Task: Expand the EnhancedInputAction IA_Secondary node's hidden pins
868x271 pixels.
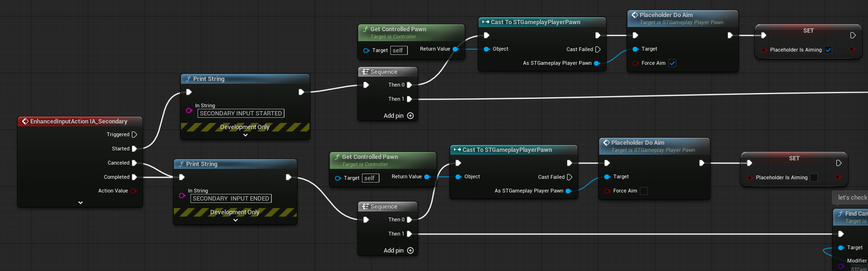Action: [x=80, y=202]
